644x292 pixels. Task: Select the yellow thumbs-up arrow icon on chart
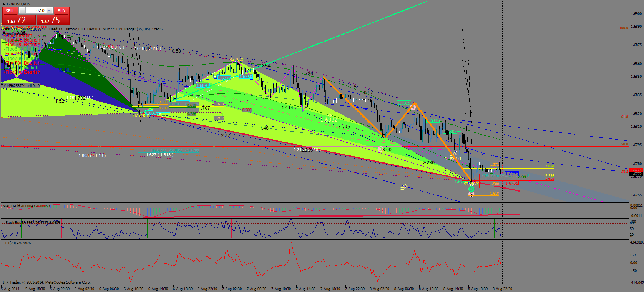[x=404, y=187]
